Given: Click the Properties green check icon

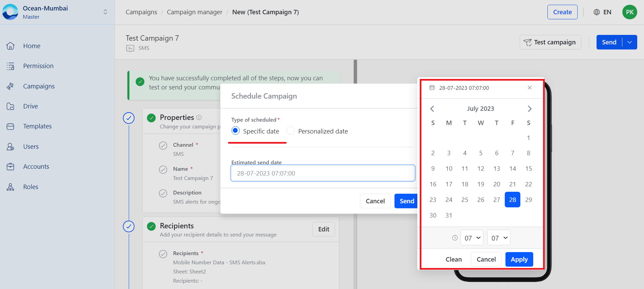Looking at the screenshot, I should point(151,118).
